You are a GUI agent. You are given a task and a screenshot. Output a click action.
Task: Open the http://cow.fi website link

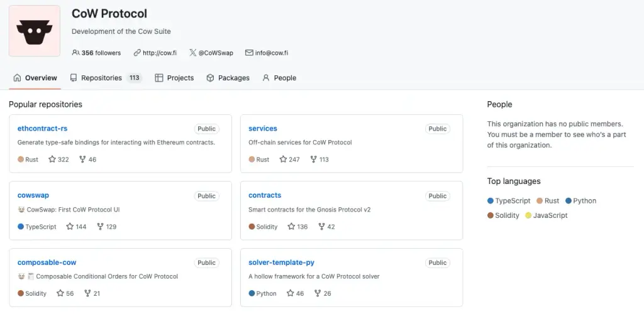coord(160,53)
